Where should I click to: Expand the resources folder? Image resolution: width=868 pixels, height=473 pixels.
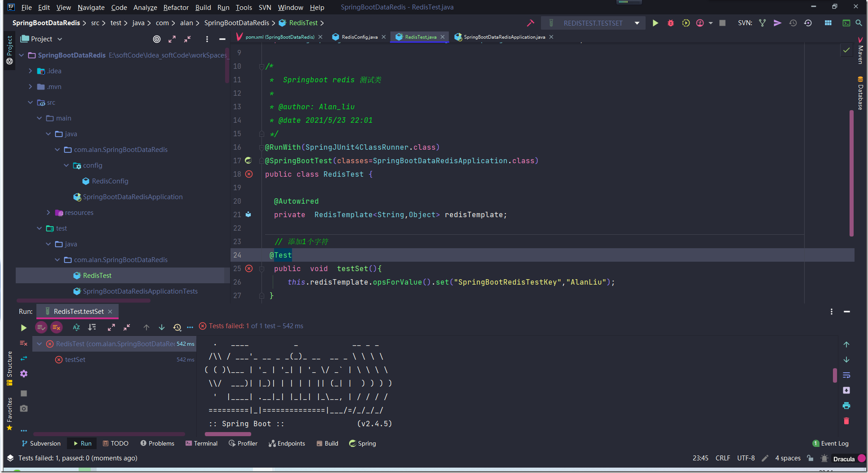48,213
